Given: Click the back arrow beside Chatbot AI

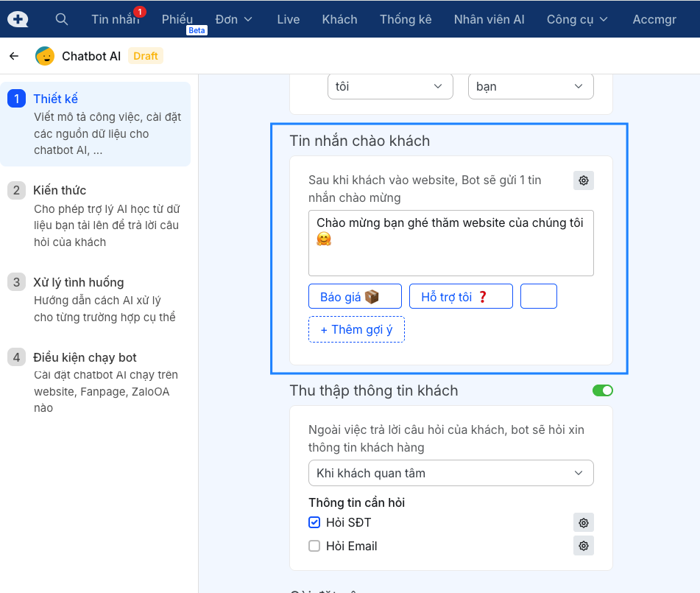Looking at the screenshot, I should tap(14, 56).
